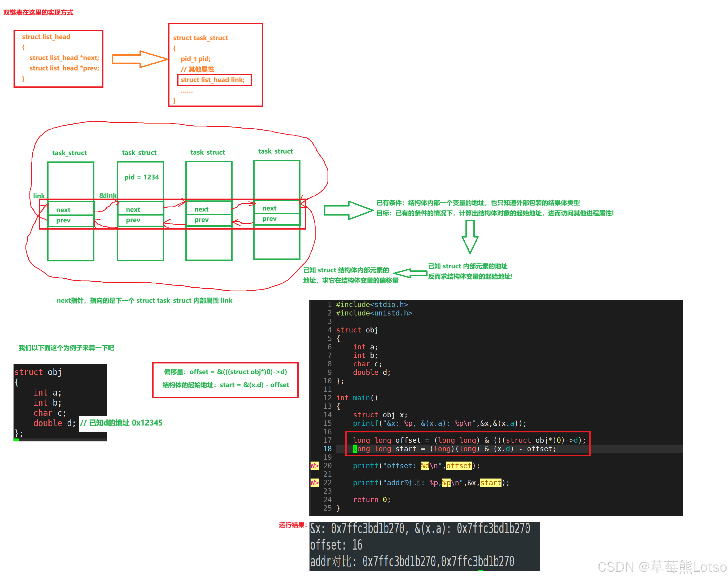728x579 pixels.
Task: Click the '// 已知d的地址 0x12345' comment
Action: [x=121, y=423]
